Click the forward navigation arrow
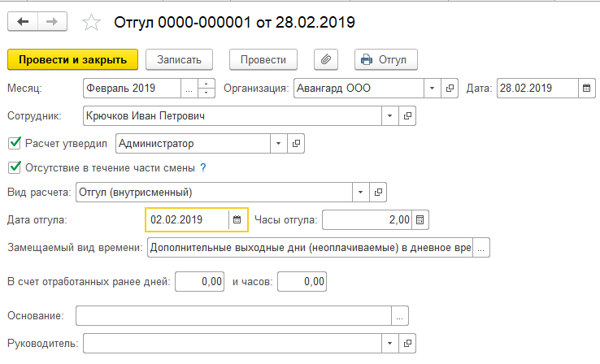Screen dimensions: 600x364 pos(51,22)
